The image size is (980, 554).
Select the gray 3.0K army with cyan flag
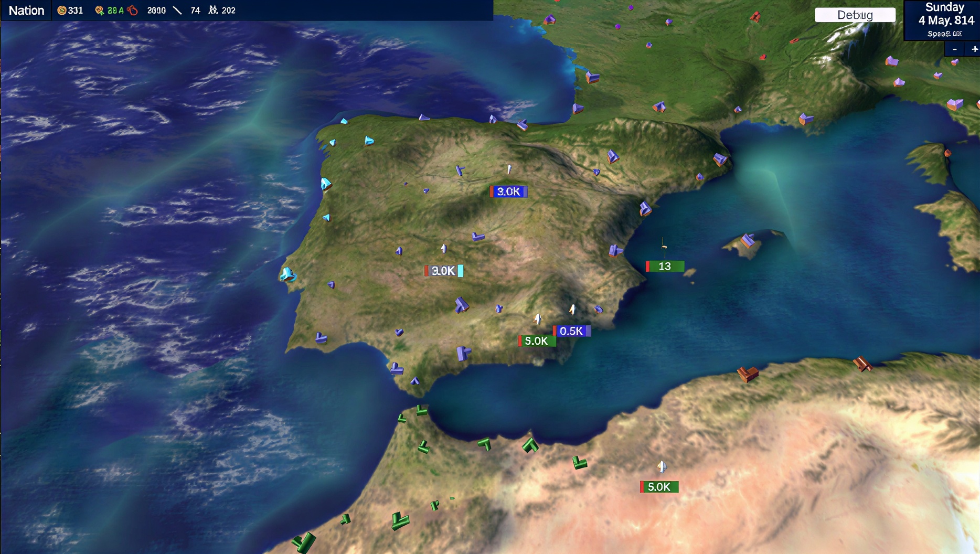(x=444, y=271)
